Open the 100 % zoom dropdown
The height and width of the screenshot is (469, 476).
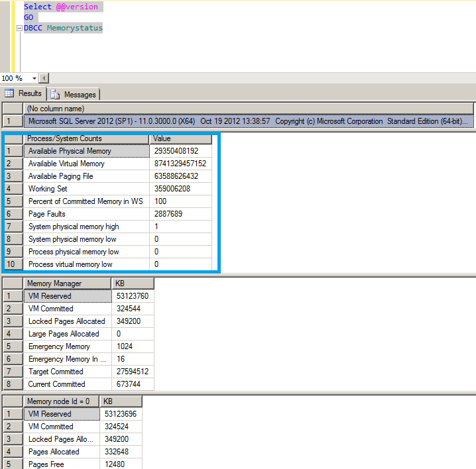(31, 78)
